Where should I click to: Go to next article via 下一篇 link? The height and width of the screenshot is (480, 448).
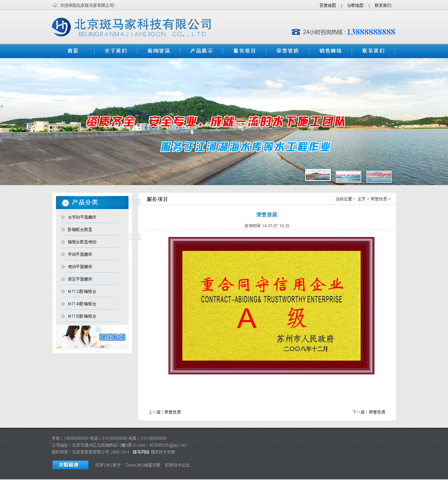pyautogui.click(x=377, y=412)
